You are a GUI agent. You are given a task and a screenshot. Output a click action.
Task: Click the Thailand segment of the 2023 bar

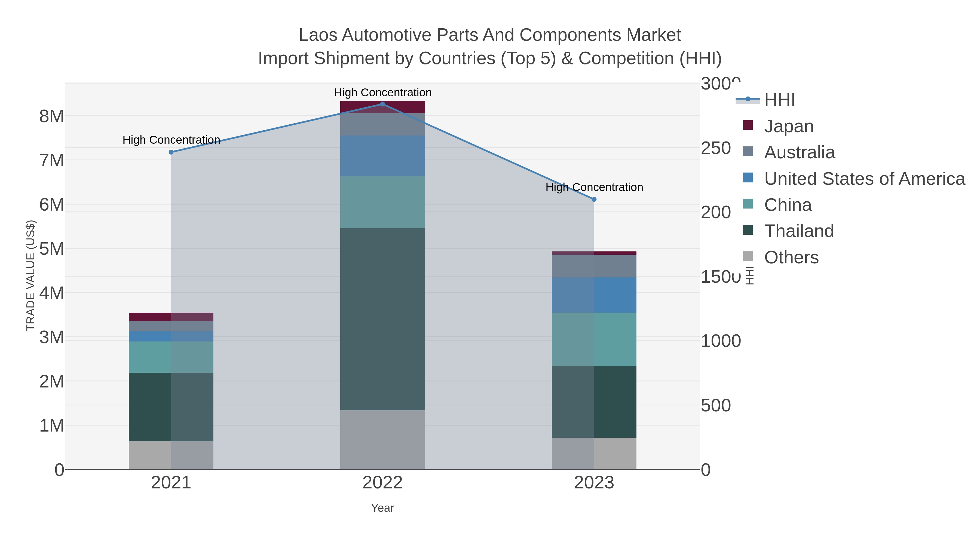tap(594, 402)
